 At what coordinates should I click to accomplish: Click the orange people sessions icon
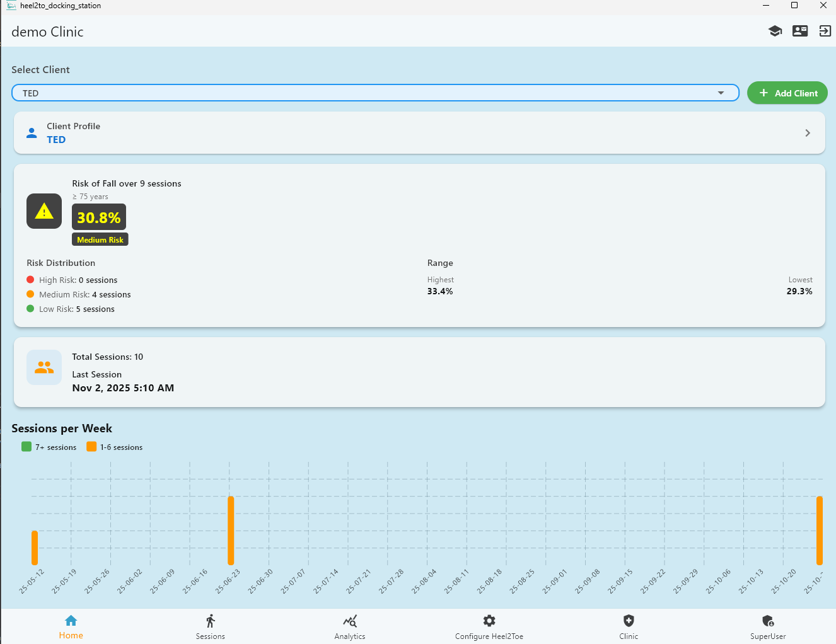(x=44, y=367)
